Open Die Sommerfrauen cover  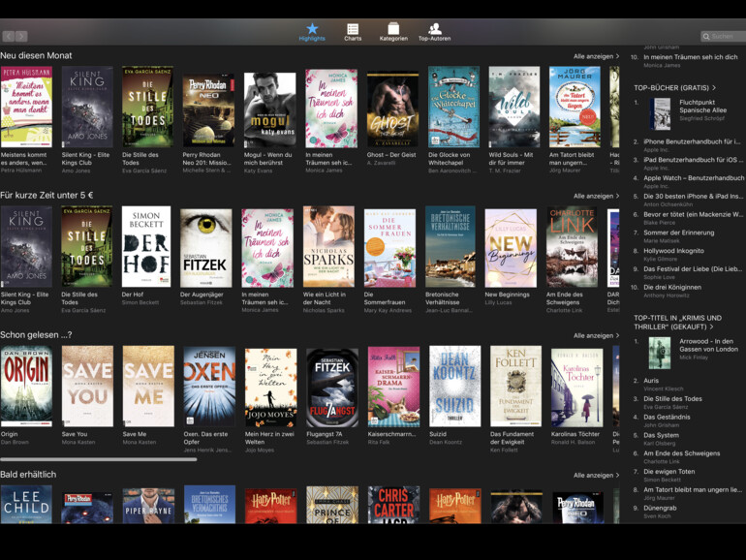coord(389,248)
